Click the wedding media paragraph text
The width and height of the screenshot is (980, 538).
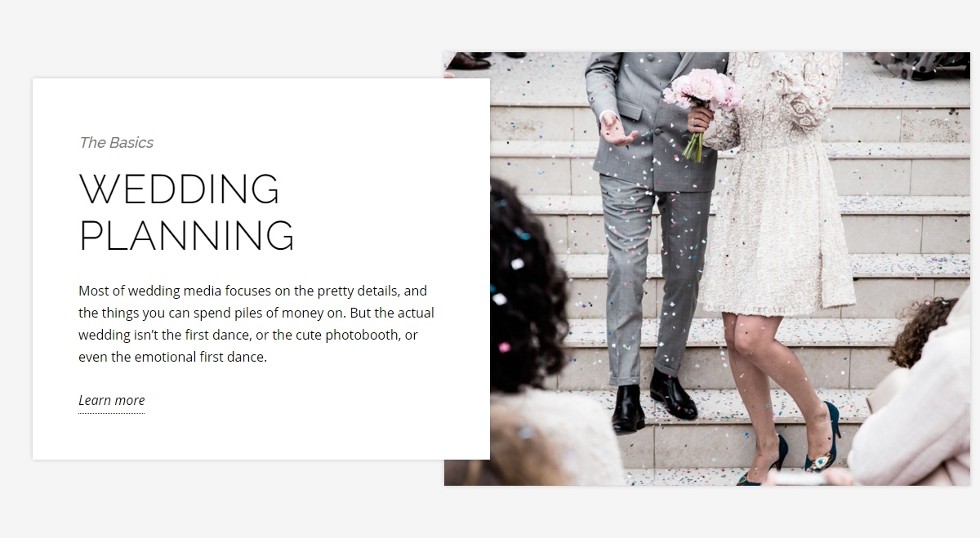coord(257,323)
